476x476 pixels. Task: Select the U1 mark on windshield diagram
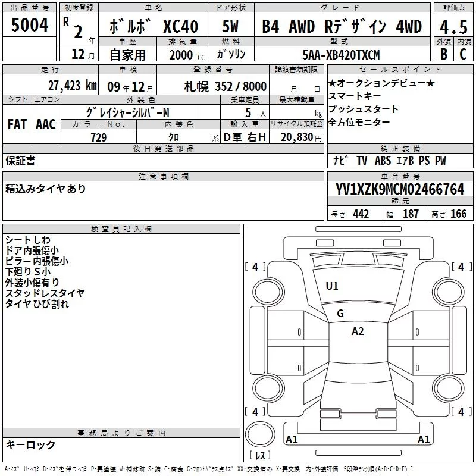tap(331, 286)
